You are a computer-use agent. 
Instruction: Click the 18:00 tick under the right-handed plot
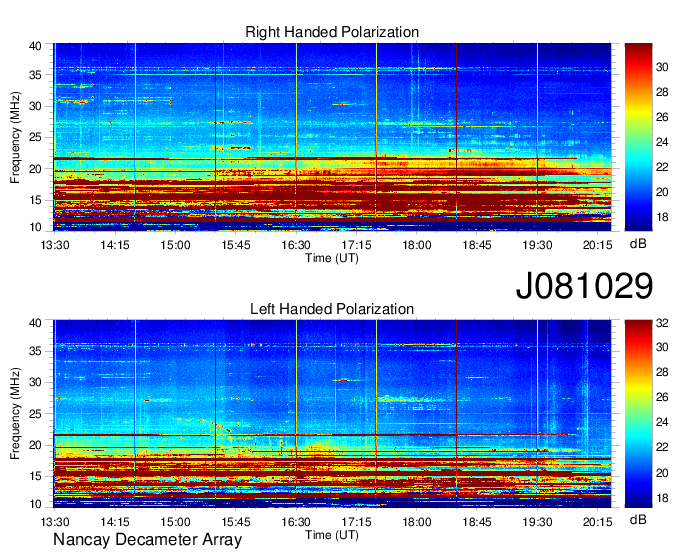coord(417,245)
